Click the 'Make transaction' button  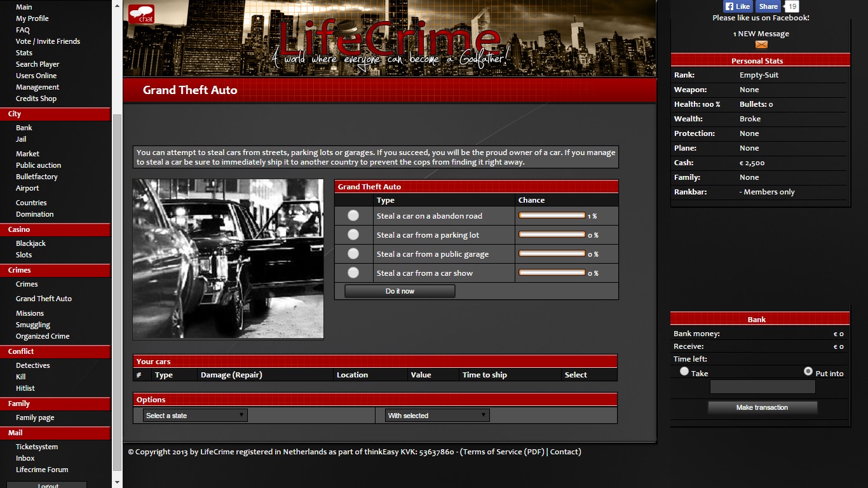pos(762,407)
